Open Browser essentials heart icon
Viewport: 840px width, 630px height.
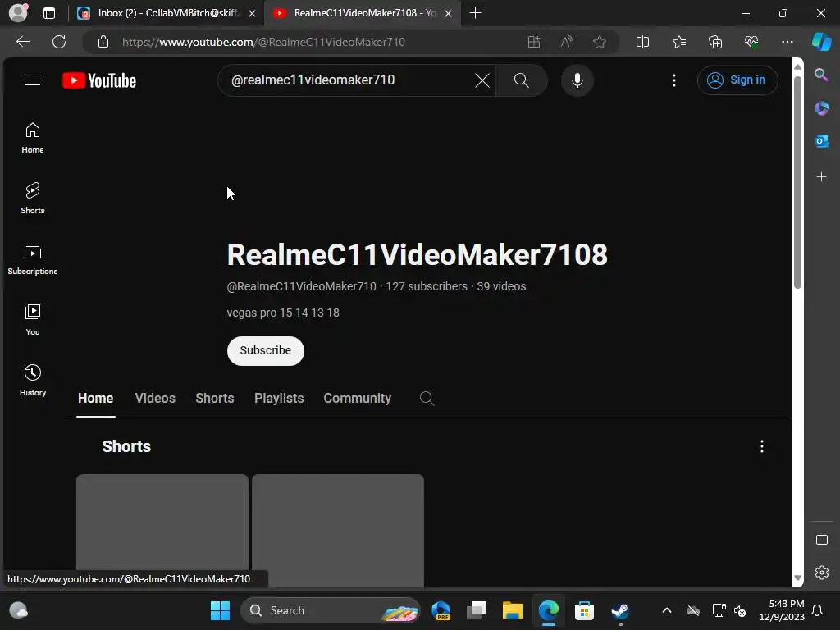[751, 42]
